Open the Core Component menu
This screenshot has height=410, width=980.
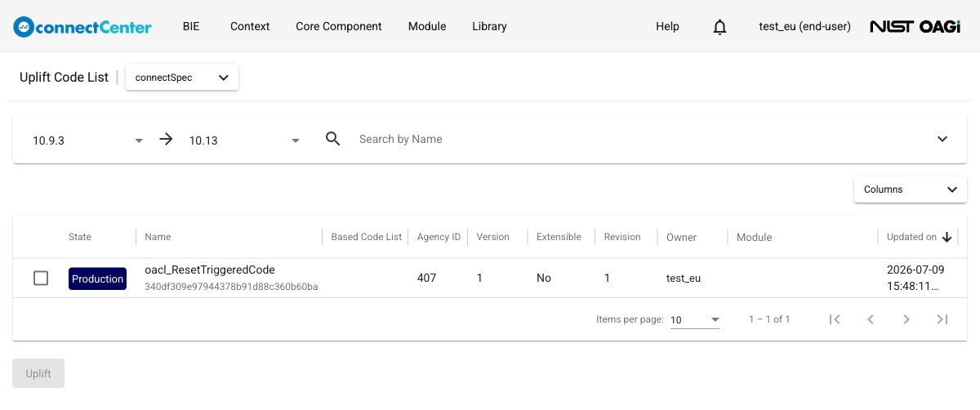(339, 26)
